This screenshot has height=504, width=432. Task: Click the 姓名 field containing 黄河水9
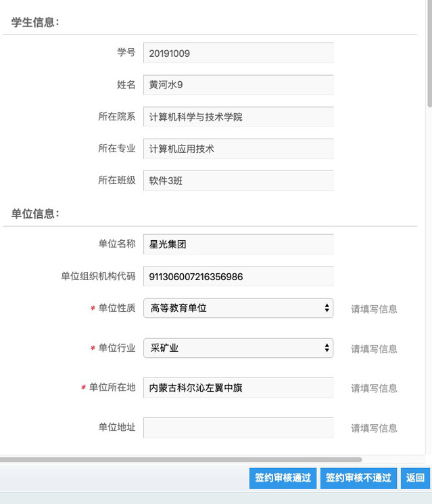(x=238, y=85)
